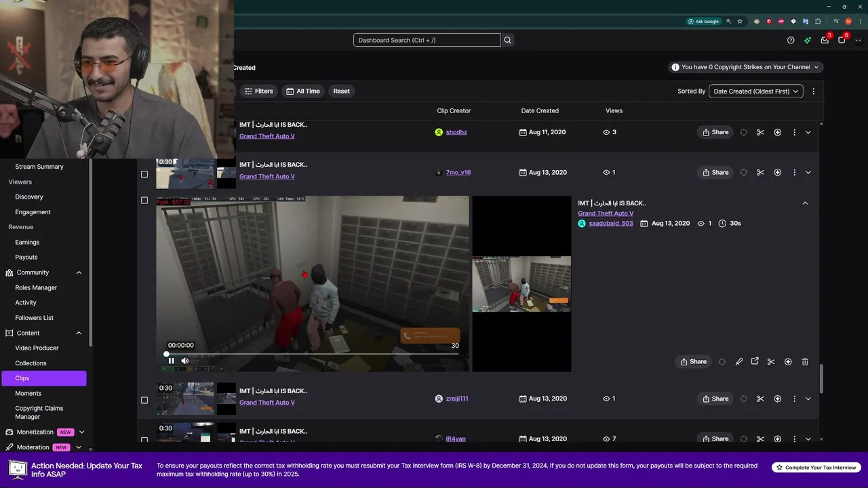Click star-circle icon for expanded clip
Screen dimensions: 868x488
pos(788,361)
